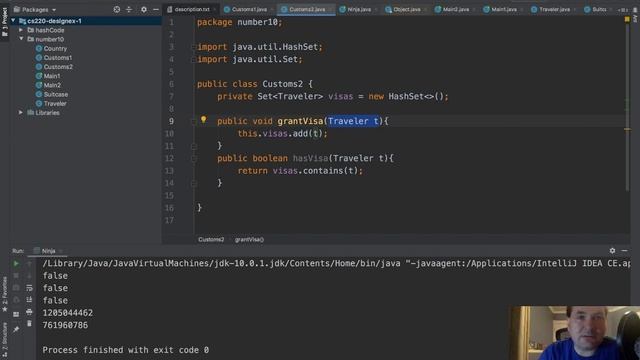Toggle the Project side tool window button

pyautogui.click(x=4, y=22)
